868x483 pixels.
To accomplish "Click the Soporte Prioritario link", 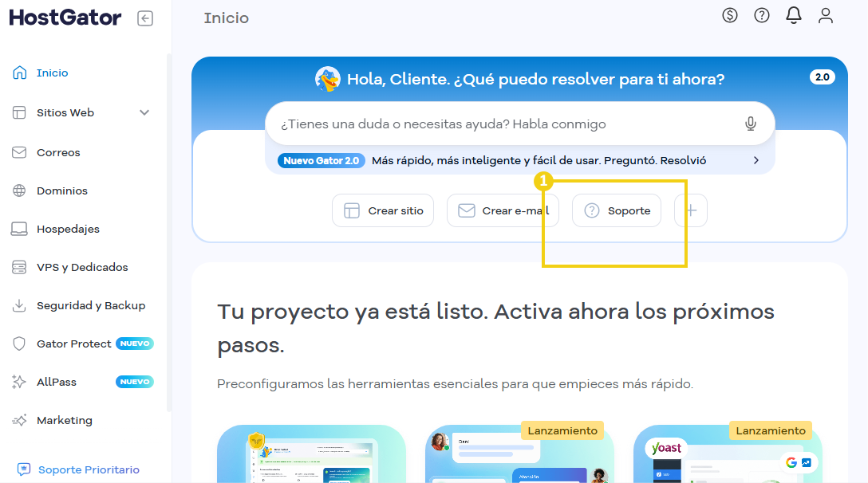I will pyautogui.click(x=89, y=469).
